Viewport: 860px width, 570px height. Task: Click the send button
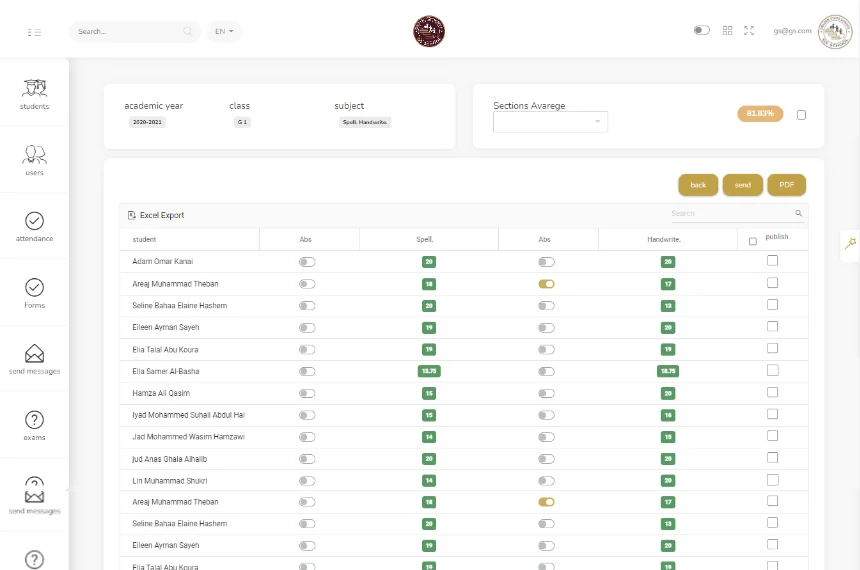click(x=743, y=185)
